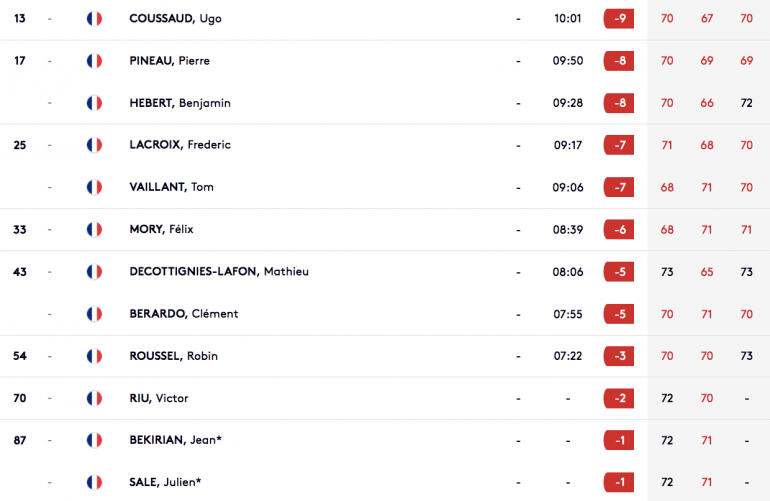Open player profile for BERARDO, Clément
The height and width of the screenshot is (501, 770).
184,314
